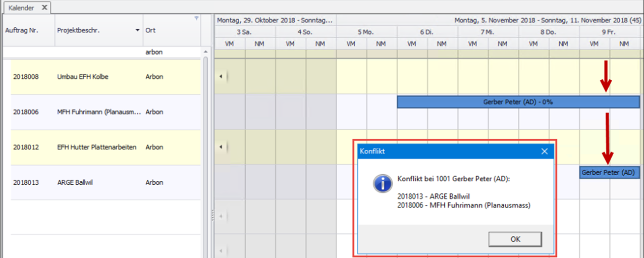Select order 2018013 in the list

[26, 182]
